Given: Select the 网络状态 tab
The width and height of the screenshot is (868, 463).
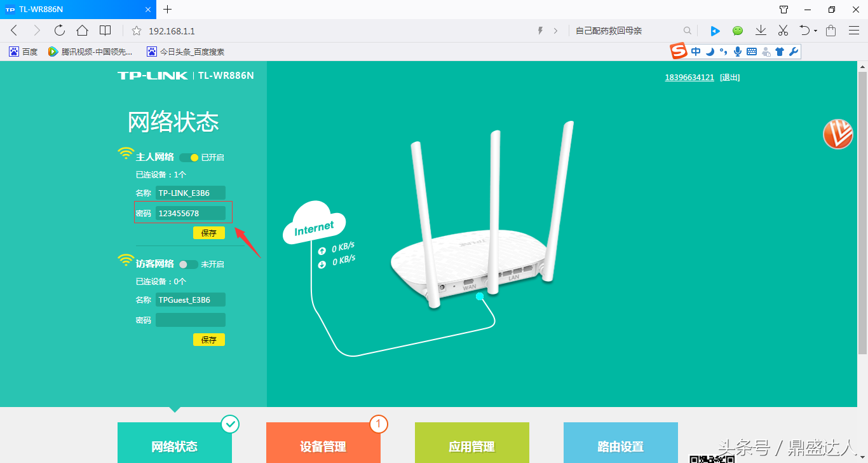Looking at the screenshot, I should 175,443.
